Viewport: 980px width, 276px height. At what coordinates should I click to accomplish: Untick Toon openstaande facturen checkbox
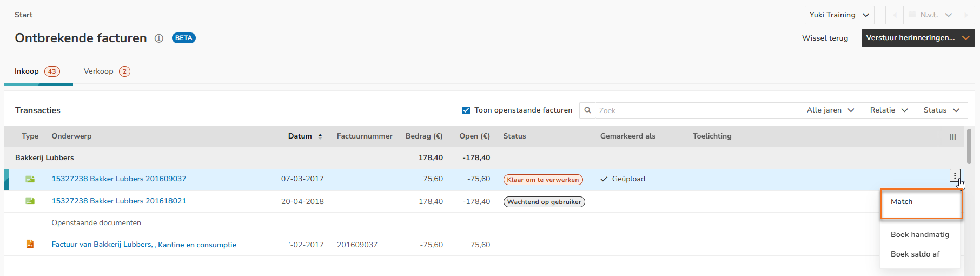pos(466,110)
